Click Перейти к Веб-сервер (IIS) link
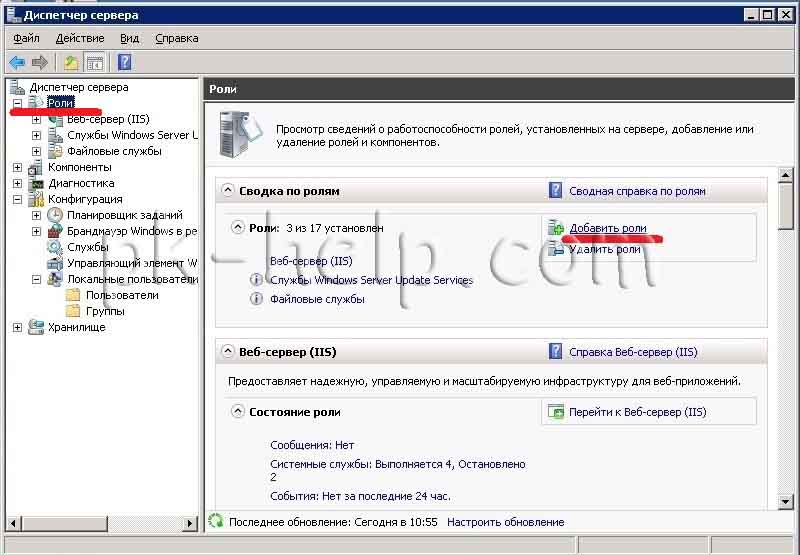The height and width of the screenshot is (555, 800). [638, 412]
